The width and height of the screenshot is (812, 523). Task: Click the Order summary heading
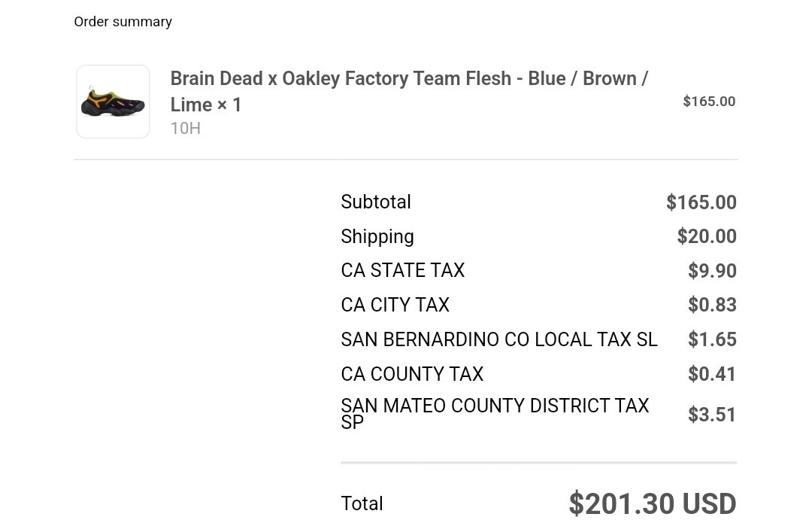(123, 22)
